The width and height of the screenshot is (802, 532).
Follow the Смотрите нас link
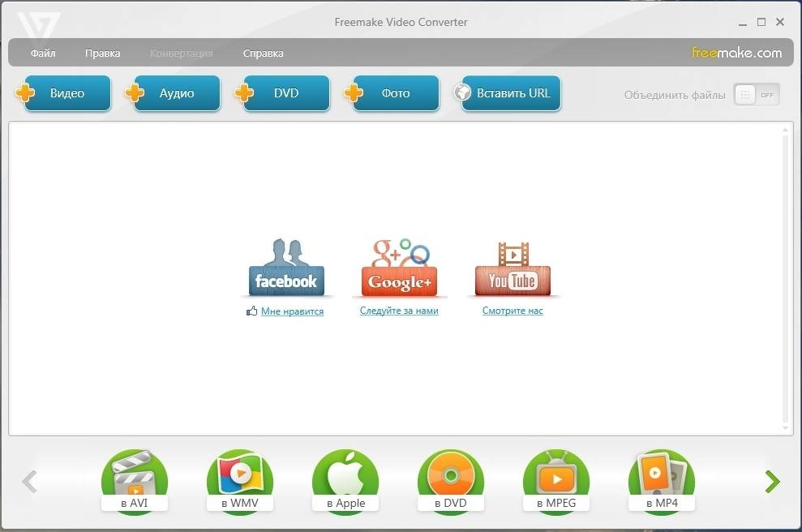(513, 311)
